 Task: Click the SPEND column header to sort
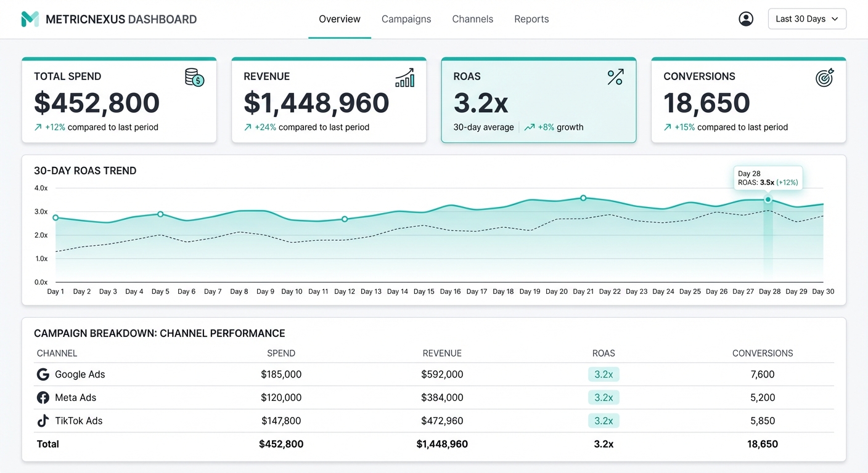tap(281, 353)
